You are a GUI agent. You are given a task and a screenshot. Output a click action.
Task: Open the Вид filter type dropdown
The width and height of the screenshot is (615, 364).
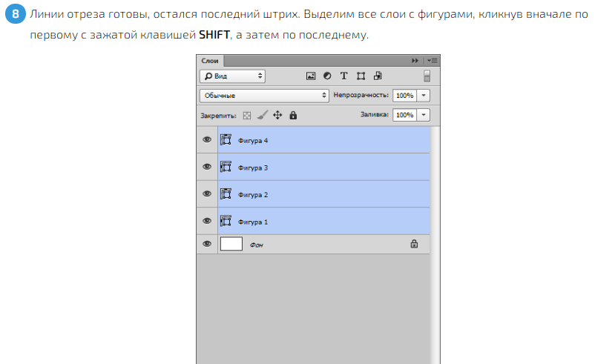(x=232, y=76)
